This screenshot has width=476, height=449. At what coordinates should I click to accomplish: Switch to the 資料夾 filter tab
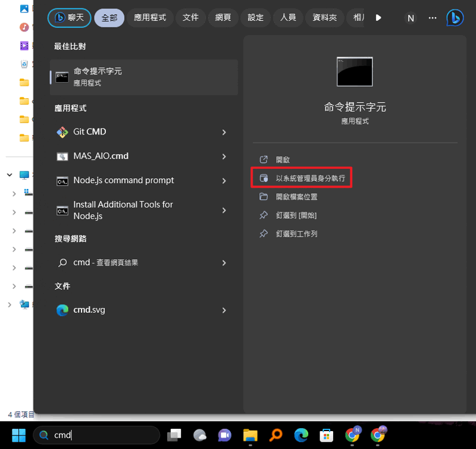point(325,18)
